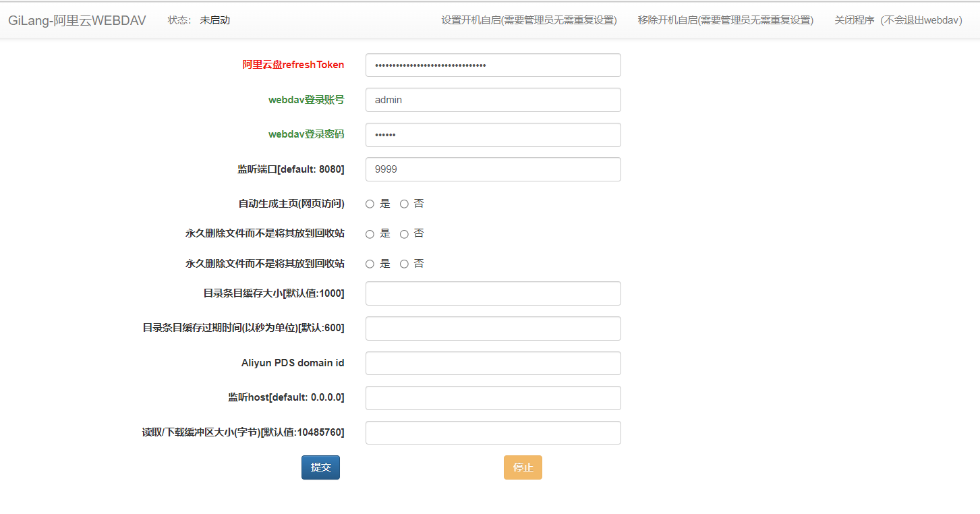
Task: Click the GiLang-阿里云WEBDAV brand link
Action: point(77,20)
